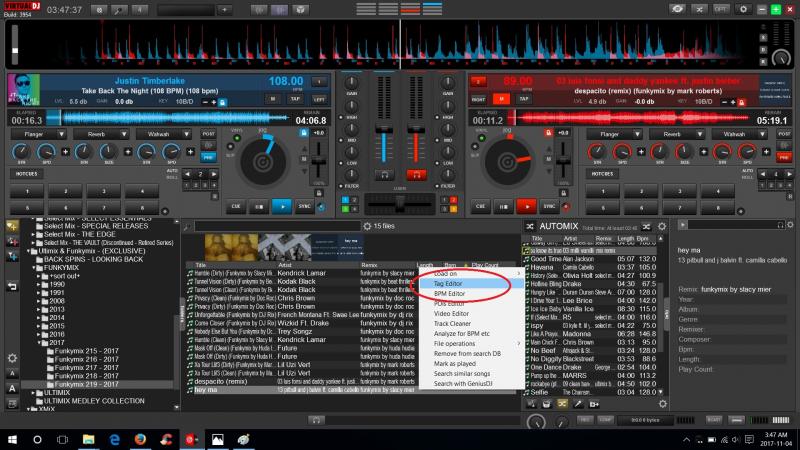Viewport: 800px width, 450px height.
Task: Play the right deck track
Action: click(526, 207)
